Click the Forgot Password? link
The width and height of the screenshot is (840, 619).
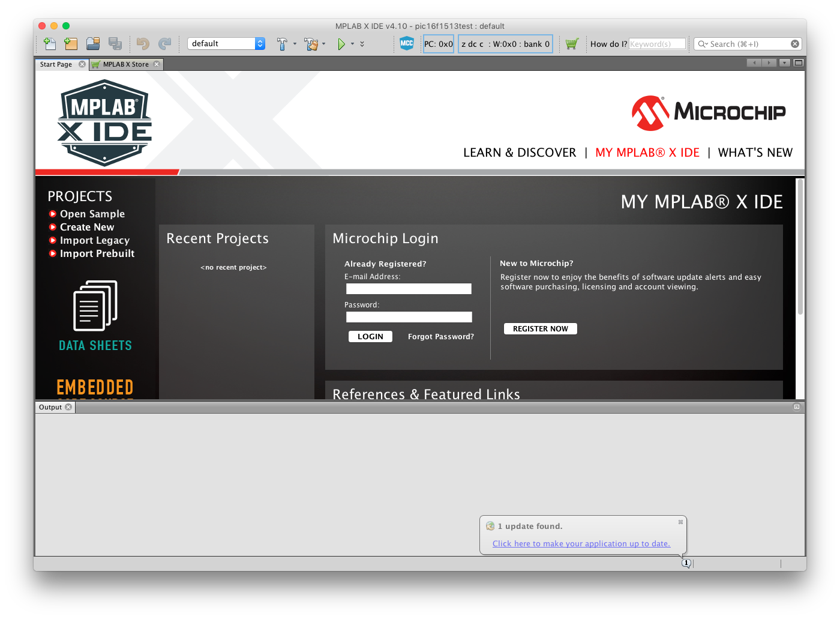pyautogui.click(x=441, y=337)
